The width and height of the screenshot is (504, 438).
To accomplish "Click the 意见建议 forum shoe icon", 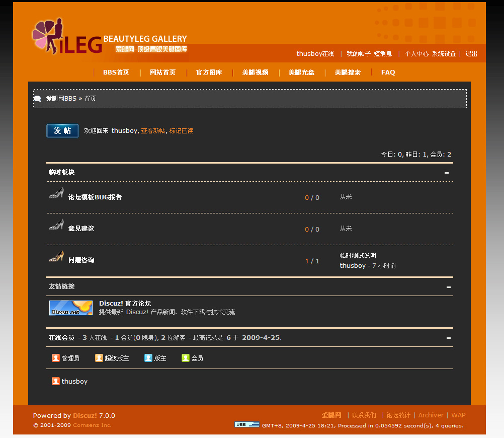I will point(56,225).
